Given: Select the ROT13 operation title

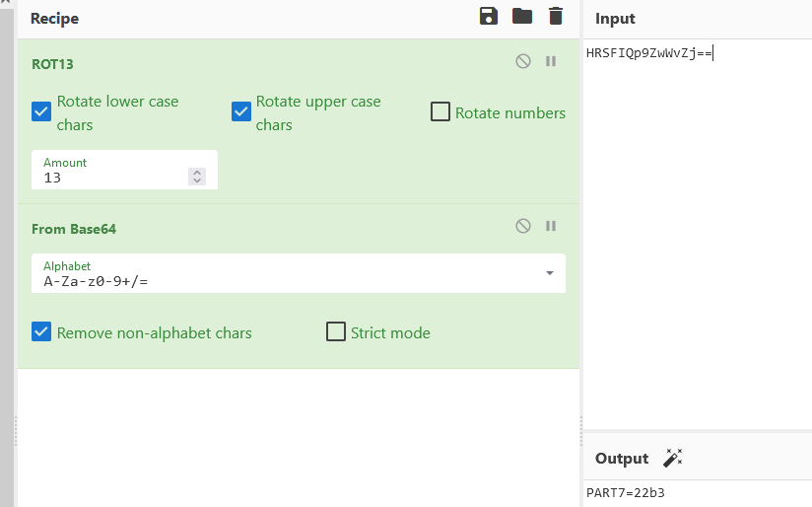Looking at the screenshot, I should pos(52,64).
